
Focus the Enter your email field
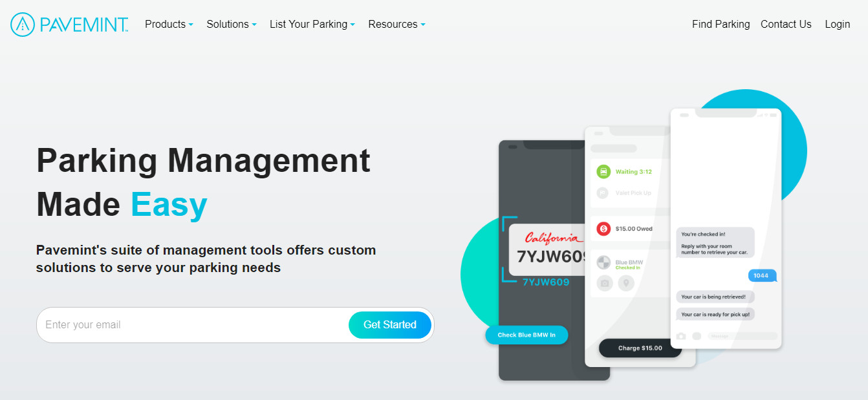tap(194, 325)
